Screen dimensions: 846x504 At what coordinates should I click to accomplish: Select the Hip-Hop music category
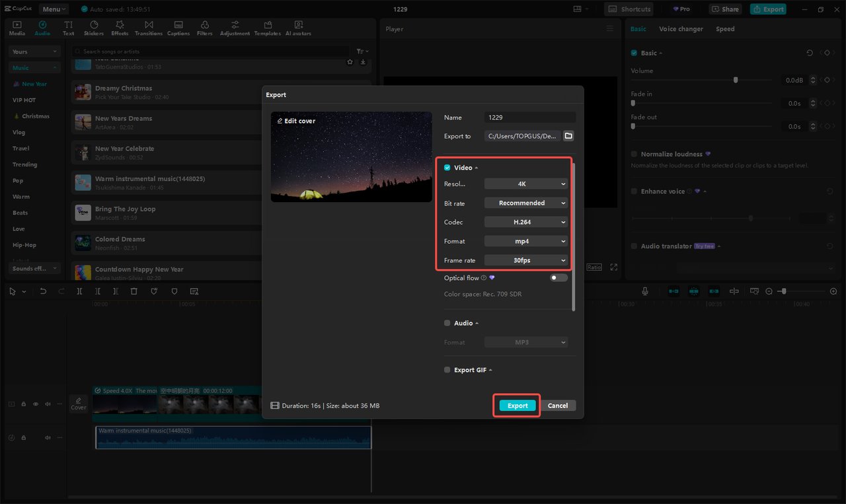pyautogui.click(x=24, y=245)
